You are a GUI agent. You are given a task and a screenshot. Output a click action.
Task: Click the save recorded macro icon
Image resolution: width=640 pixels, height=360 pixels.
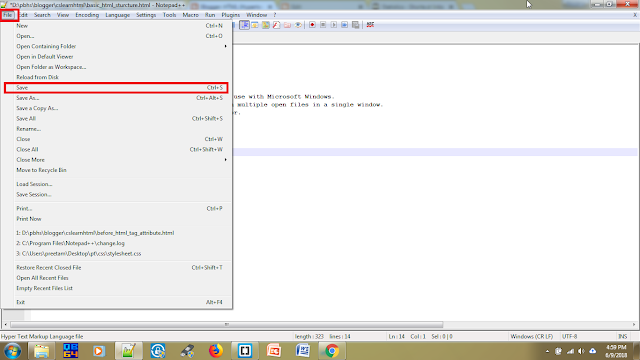pos(356,25)
